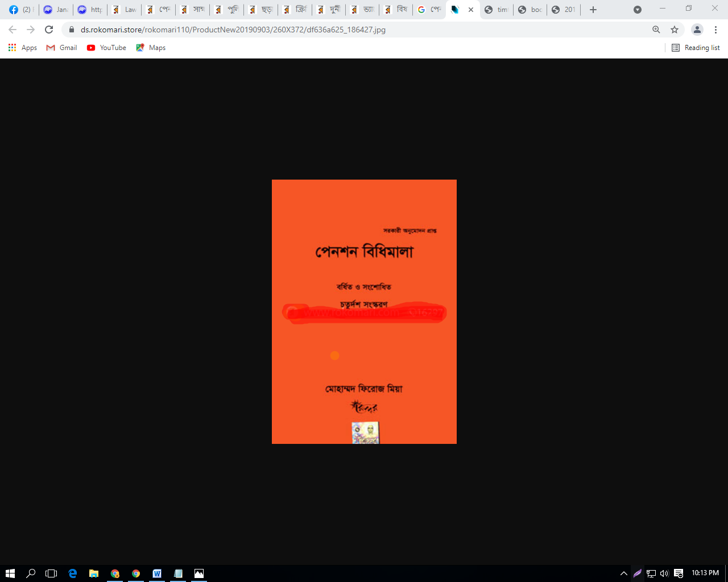Launch Microsoft Edge from the taskbar

[73, 573]
